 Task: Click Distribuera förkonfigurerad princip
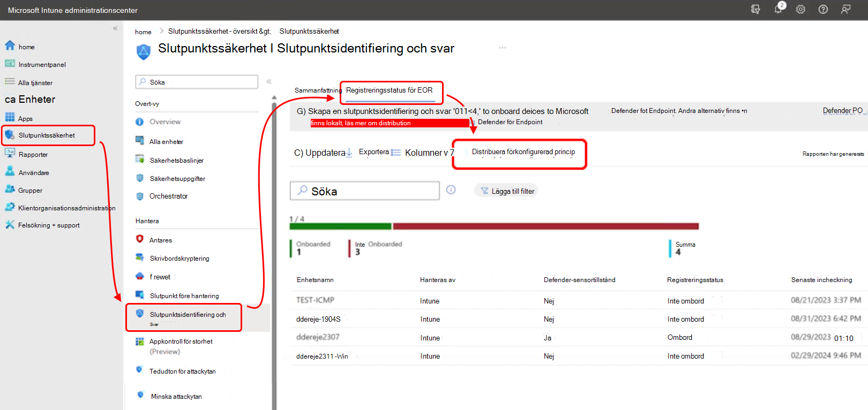pos(523,152)
